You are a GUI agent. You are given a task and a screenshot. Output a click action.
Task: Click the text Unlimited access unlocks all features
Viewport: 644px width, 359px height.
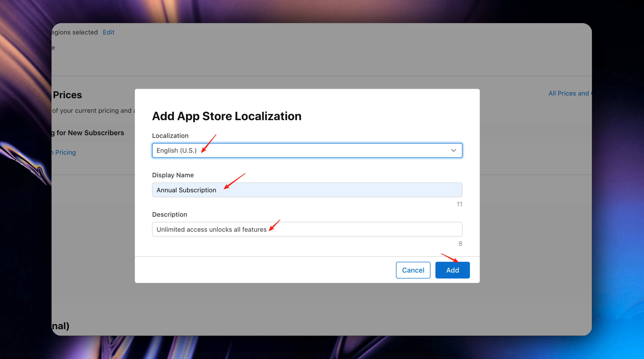click(x=211, y=229)
